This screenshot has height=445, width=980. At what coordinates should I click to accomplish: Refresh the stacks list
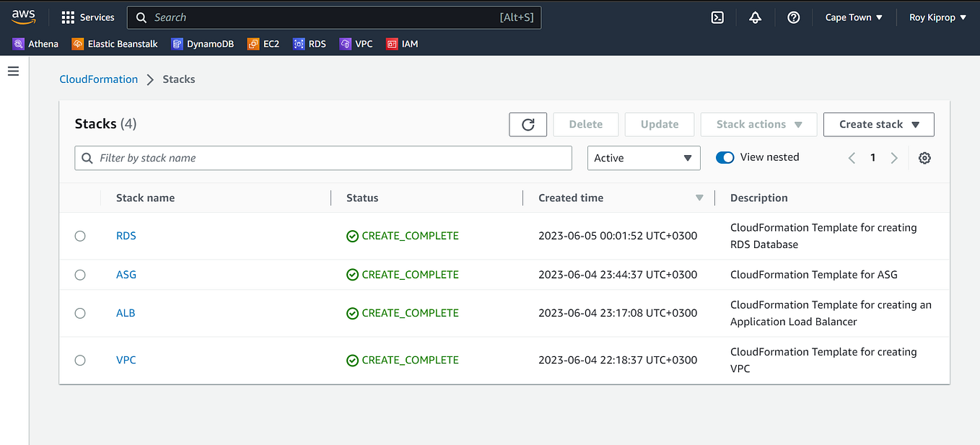(528, 124)
